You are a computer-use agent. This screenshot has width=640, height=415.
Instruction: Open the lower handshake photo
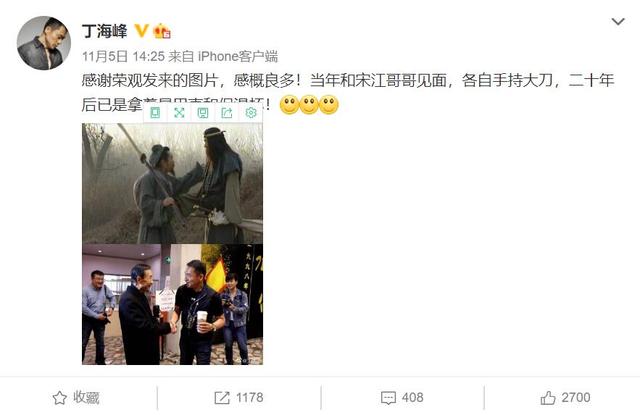pos(172,304)
